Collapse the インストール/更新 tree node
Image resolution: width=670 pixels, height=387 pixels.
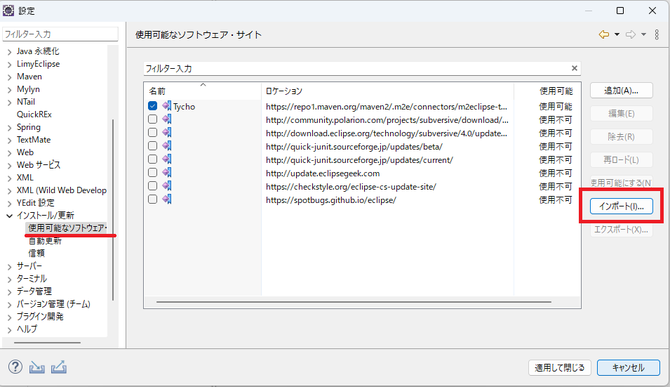[x=9, y=216]
